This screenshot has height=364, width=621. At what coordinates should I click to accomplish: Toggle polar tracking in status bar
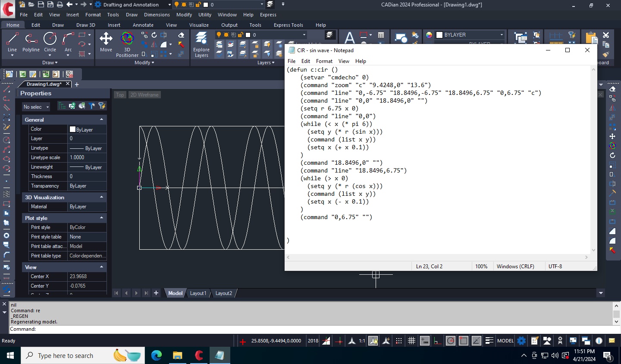pyautogui.click(x=450, y=341)
